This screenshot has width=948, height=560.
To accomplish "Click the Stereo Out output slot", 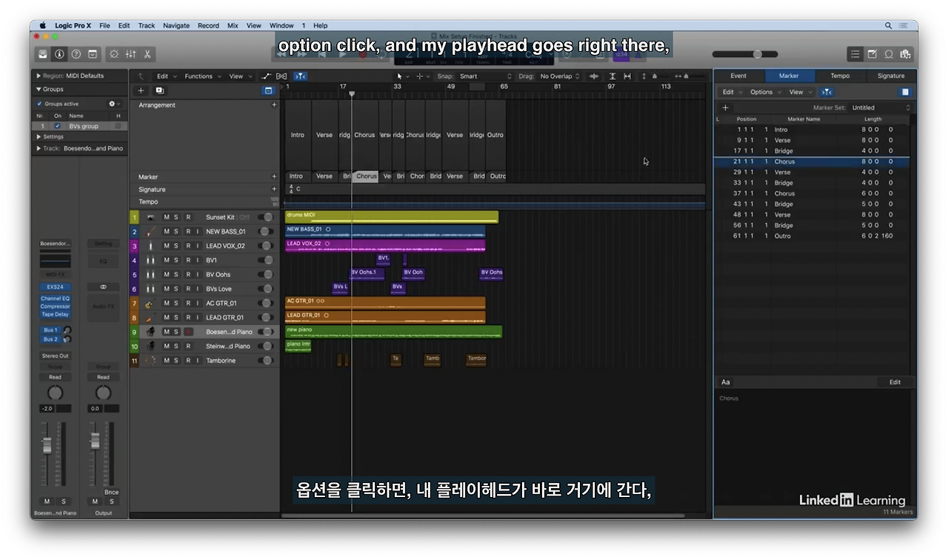I will tap(55, 356).
